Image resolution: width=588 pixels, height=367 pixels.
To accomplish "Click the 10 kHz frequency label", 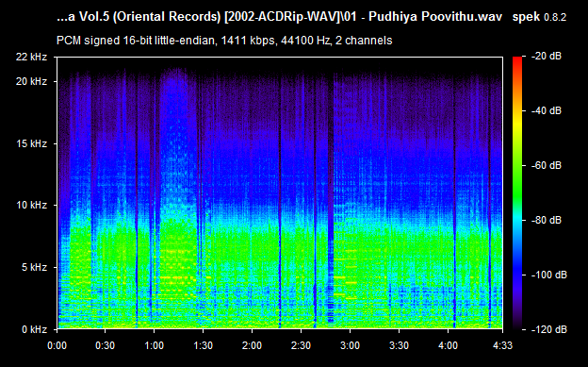I will (x=31, y=205).
